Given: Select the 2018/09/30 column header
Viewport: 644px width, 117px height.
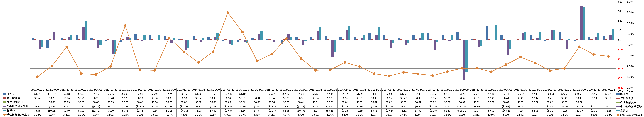Looking at the screenshot, I should click(x=462, y=90).
